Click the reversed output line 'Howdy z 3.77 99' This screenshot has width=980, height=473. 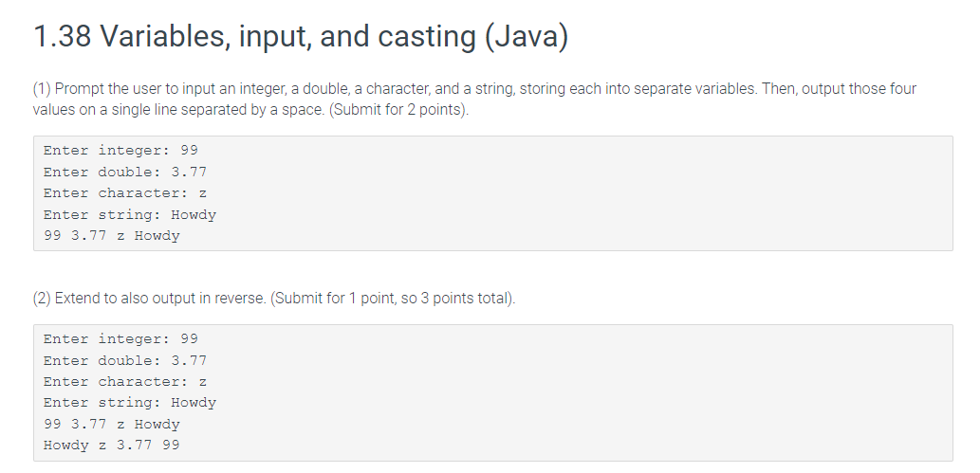111,445
